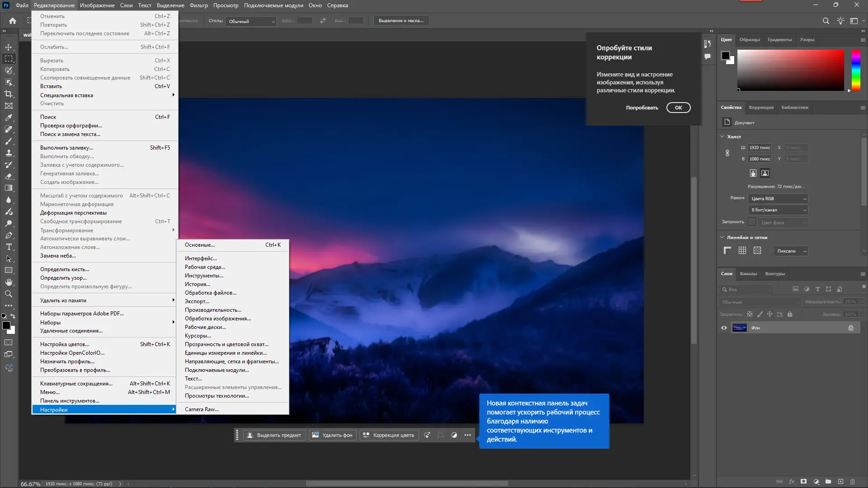
Task: Select the Crop tool
Action: (9, 94)
